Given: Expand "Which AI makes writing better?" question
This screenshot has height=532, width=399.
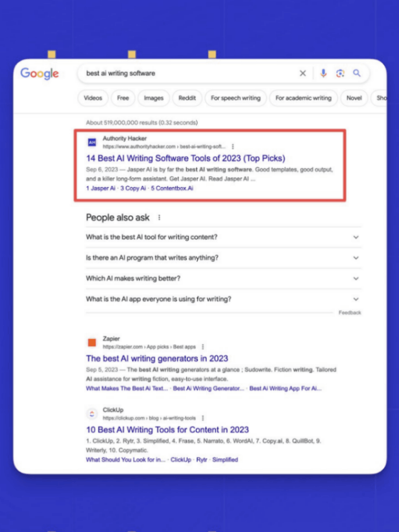Looking at the screenshot, I should click(x=356, y=278).
